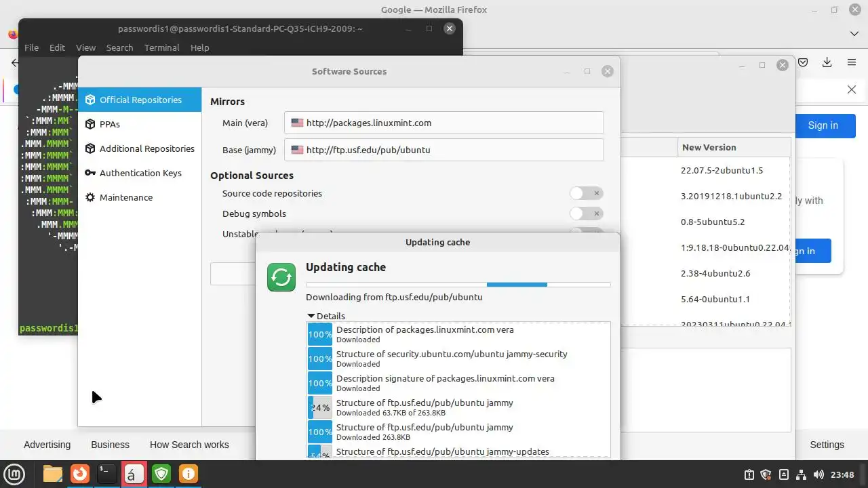Click the Authentication Keys key icon
Screen dimensions: 868x488
[x=90, y=173]
